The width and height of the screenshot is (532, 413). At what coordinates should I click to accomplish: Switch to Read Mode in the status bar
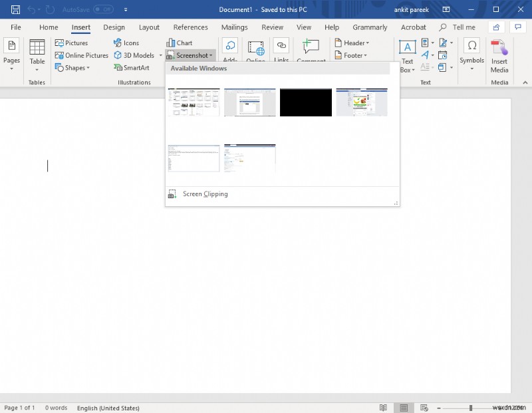tap(384, 408)
